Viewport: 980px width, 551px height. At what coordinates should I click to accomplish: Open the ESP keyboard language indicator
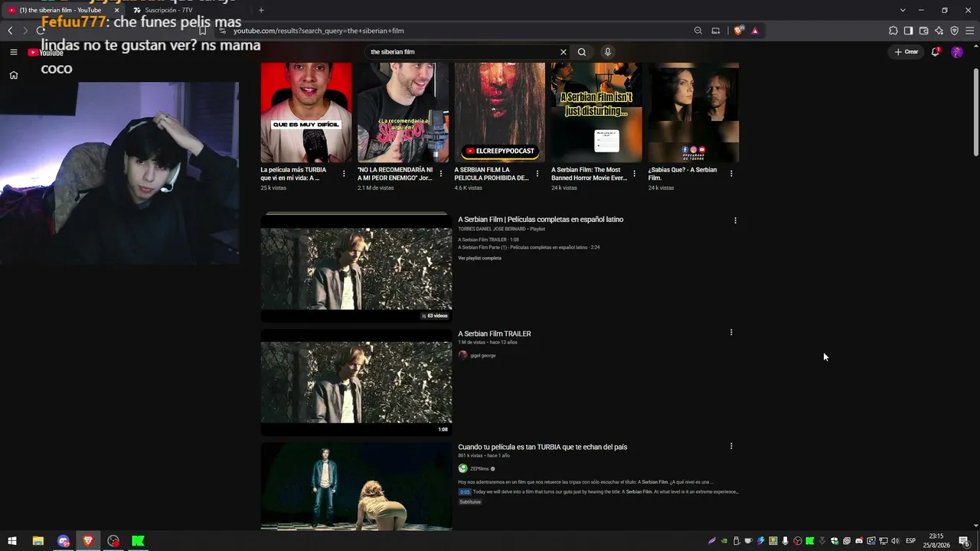pos(911,541)
